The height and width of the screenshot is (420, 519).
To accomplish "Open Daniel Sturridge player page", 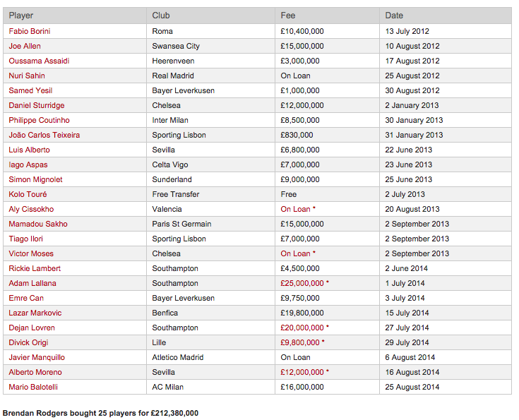I will click(37, 105).
